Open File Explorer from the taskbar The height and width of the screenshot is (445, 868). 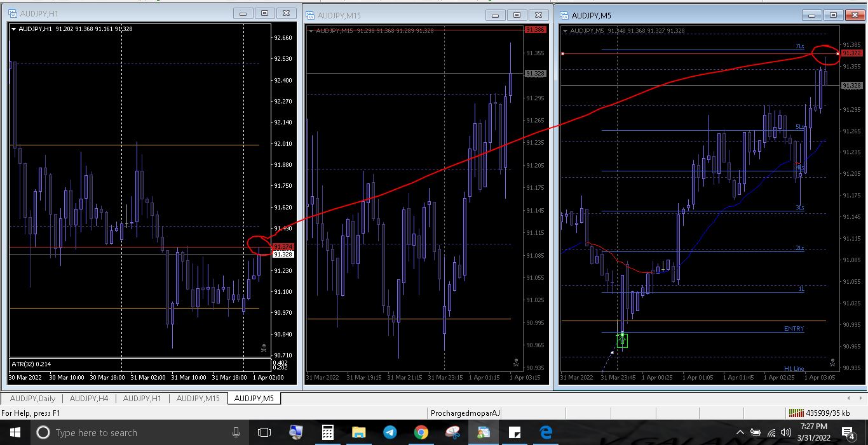point(359,432)
